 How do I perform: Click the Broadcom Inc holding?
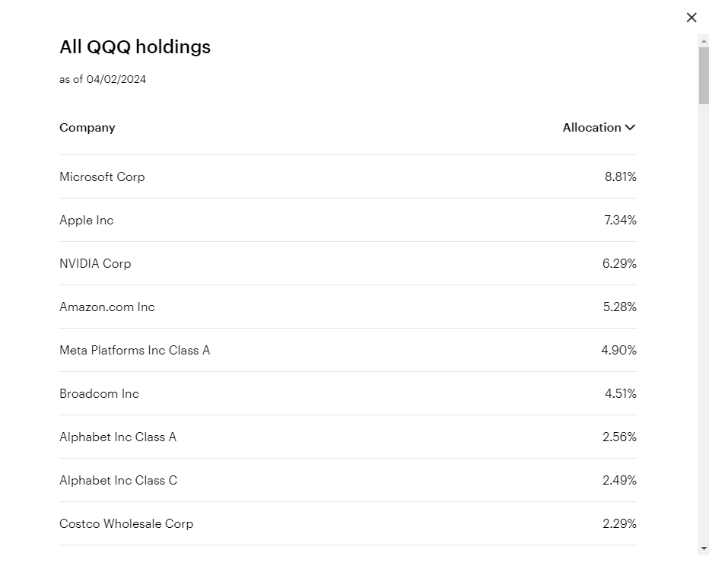coord(100,393)
